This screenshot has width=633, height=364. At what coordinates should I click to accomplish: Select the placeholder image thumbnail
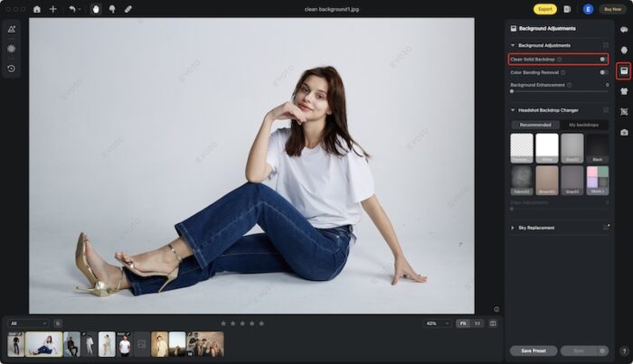pyautogui.click(x=142, y=344)
